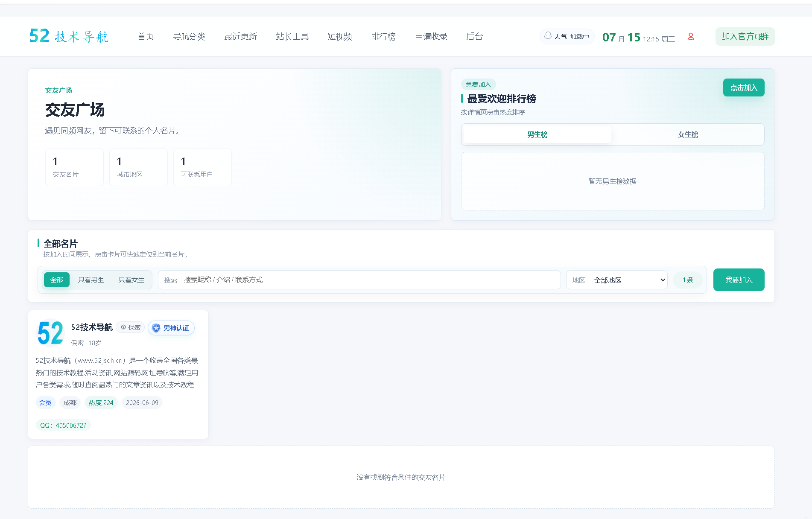Click the 07 月 15 date display
The image size is (812, 519).
(622, 38)
